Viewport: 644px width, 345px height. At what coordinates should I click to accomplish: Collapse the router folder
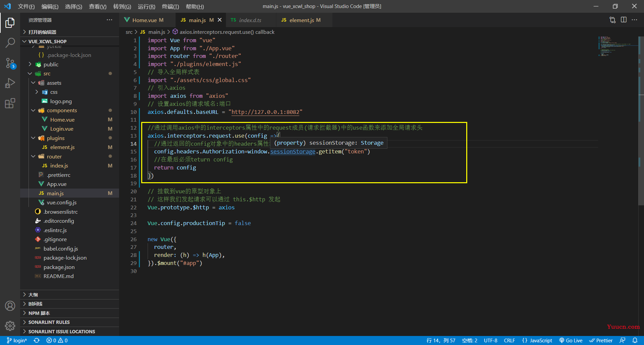point(69,156)
